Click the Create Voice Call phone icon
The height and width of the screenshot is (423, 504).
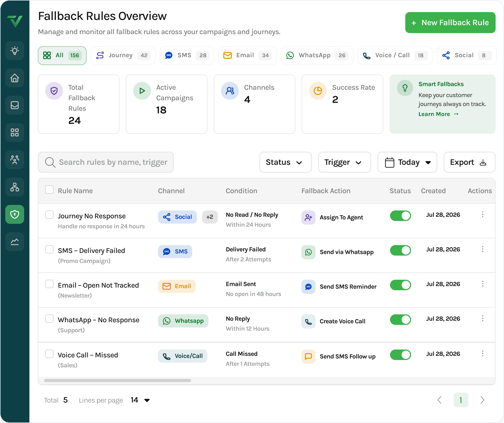click(x=308, y=321)
